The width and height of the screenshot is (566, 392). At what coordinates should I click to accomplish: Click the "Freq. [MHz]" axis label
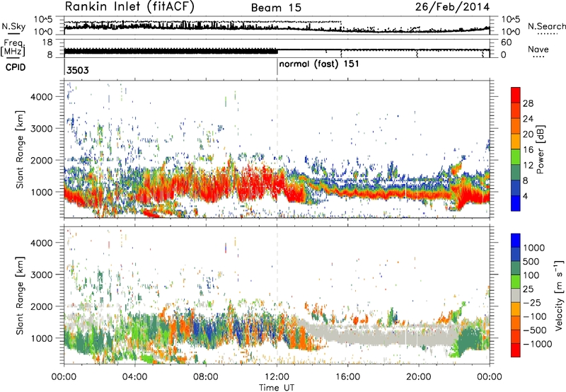tap(13, 48)
